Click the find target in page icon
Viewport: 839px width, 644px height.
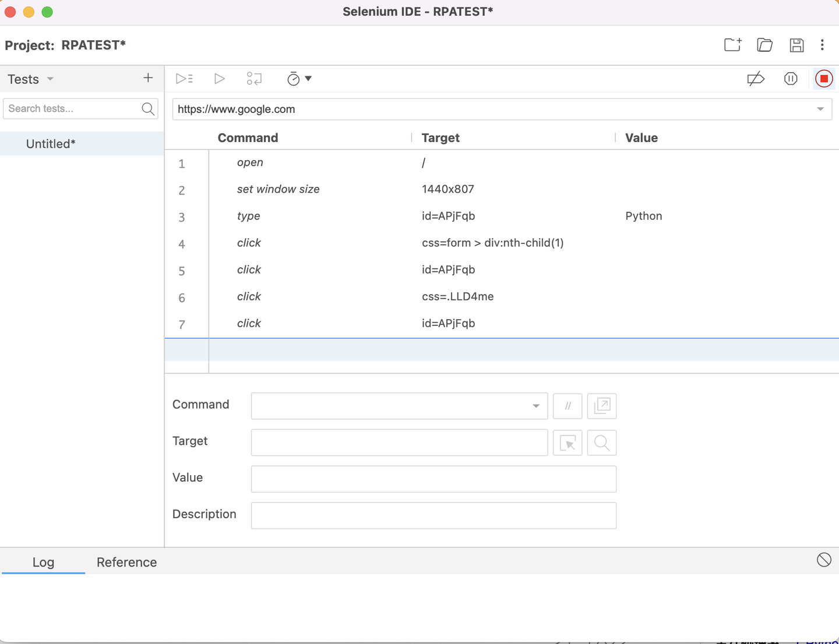[602, 443]
